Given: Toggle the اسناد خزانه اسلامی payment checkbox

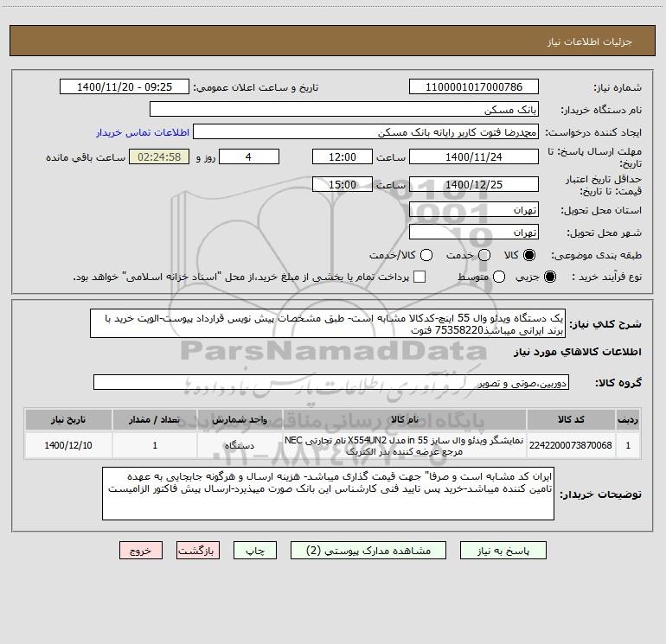Looking at the screenshot, I should pos(419,277).
